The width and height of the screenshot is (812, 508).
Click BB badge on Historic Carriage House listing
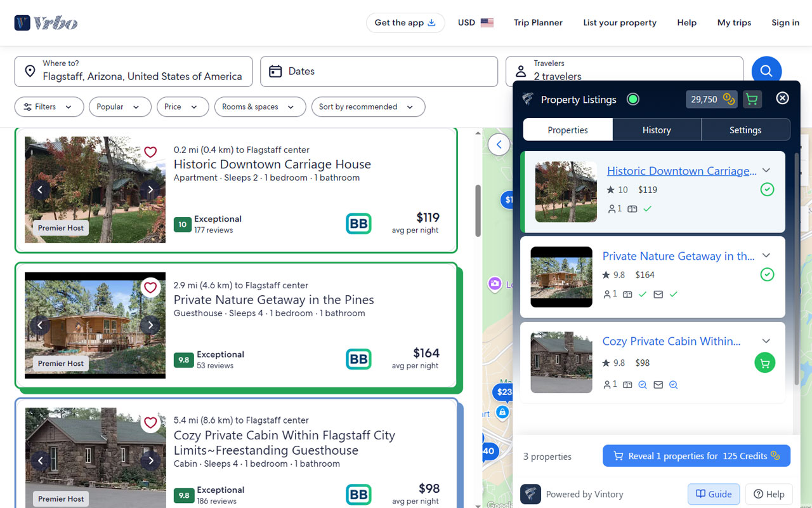[x=358, y=224]
